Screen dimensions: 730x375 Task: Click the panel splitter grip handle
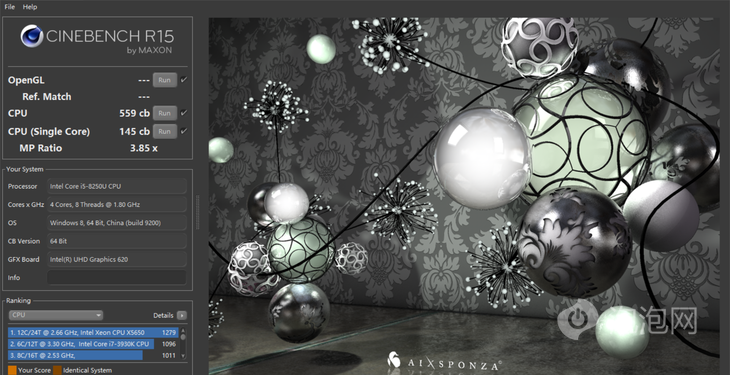[197, 211]
